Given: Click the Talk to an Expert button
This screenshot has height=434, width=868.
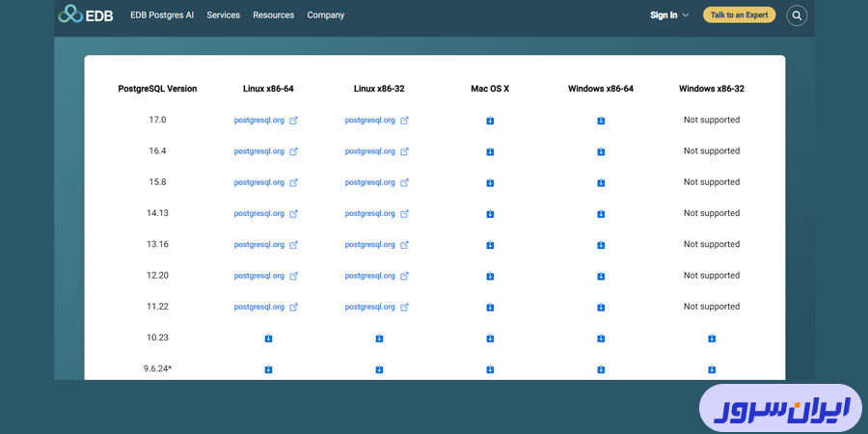Looking at the screenshot, I should tap(739, 14).
